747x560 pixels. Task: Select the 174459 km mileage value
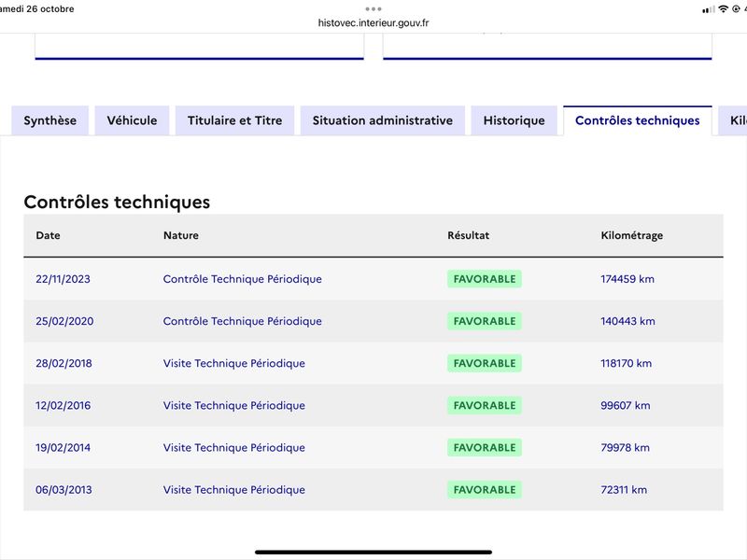[627, 279]
